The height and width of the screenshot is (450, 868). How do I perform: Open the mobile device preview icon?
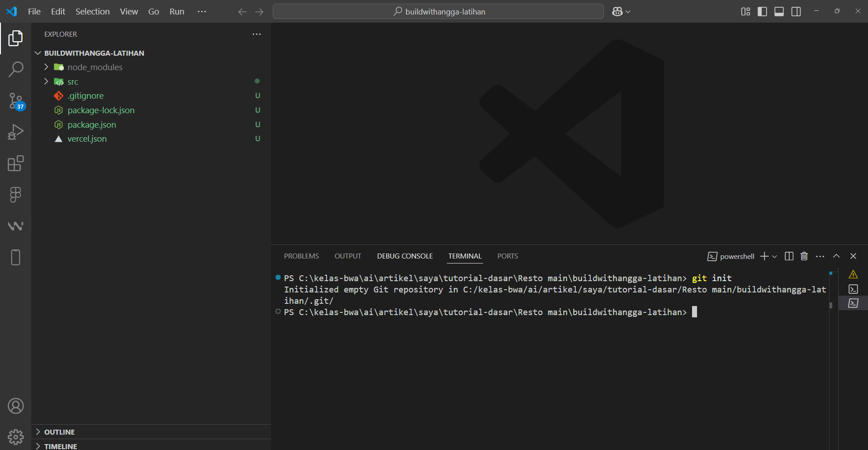[15, 257]
